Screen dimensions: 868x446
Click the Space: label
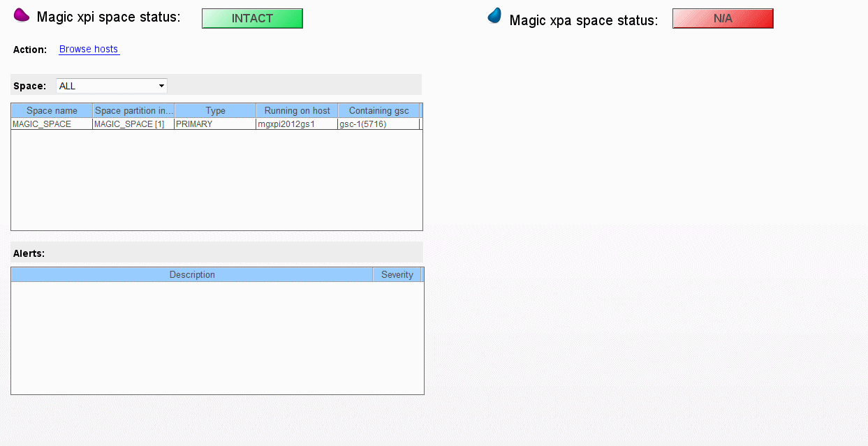click(x=30, y=86)
